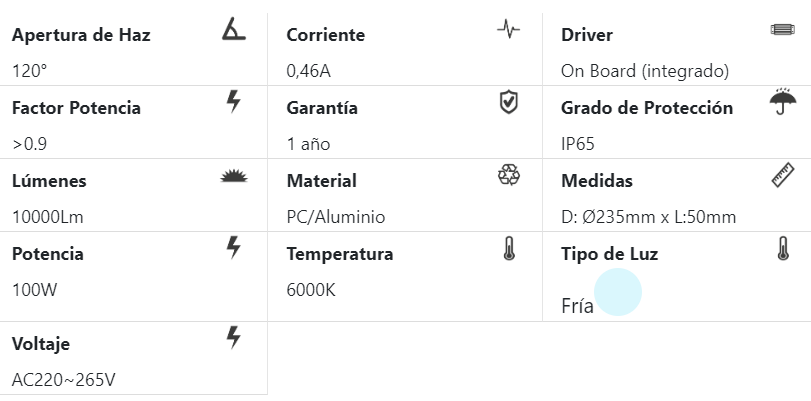The width and height of the screenshot is (811, 401).
Task: Click the thermometer icon beside Tipo de Luz
Action: tap(784, 248)
